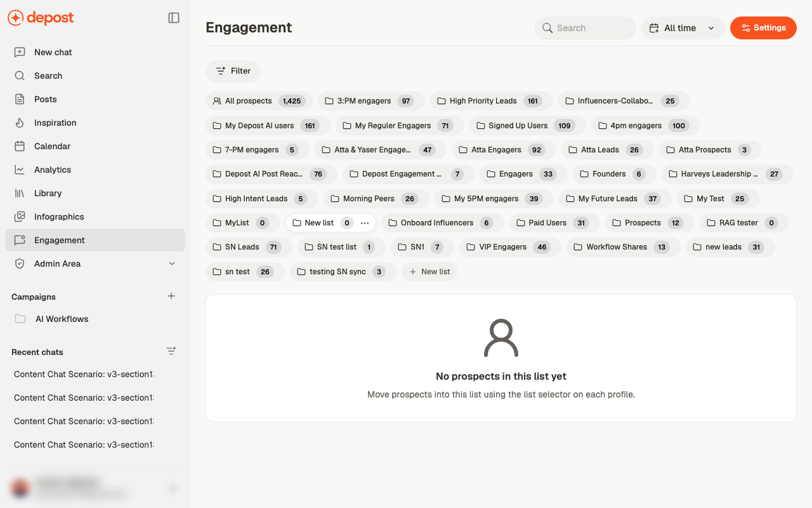
Task: Select My Reguler Engagers list
Action: click(x=400, y=126)
